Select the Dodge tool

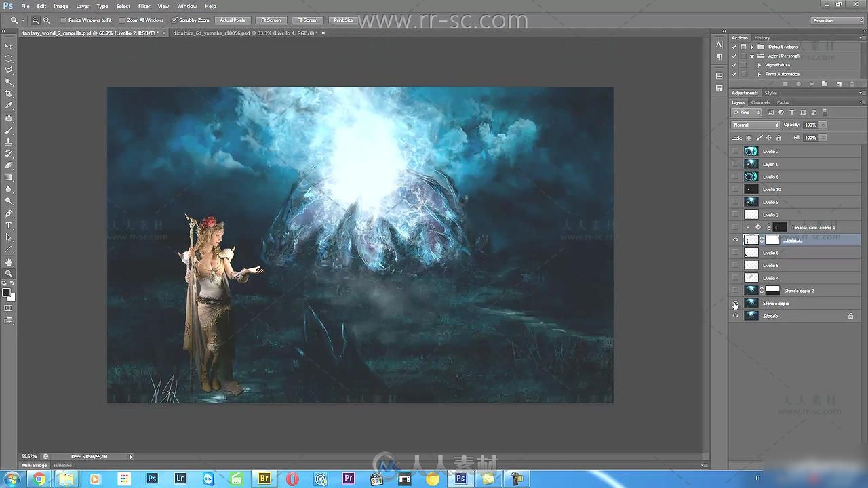pyautogui.click(x=9, y=201)
